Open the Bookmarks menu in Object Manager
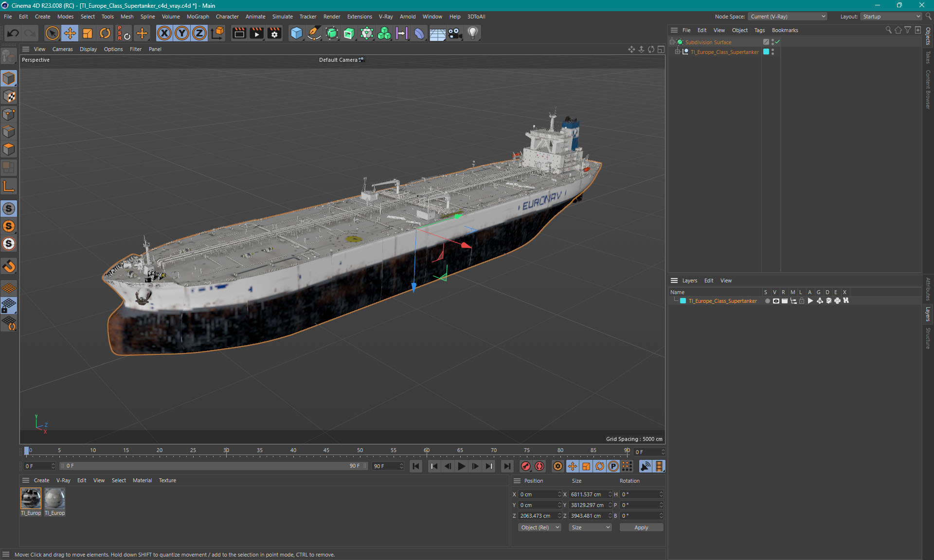This screenshot has width=934, height=560. pyautogui.click(x=785, y=30)
